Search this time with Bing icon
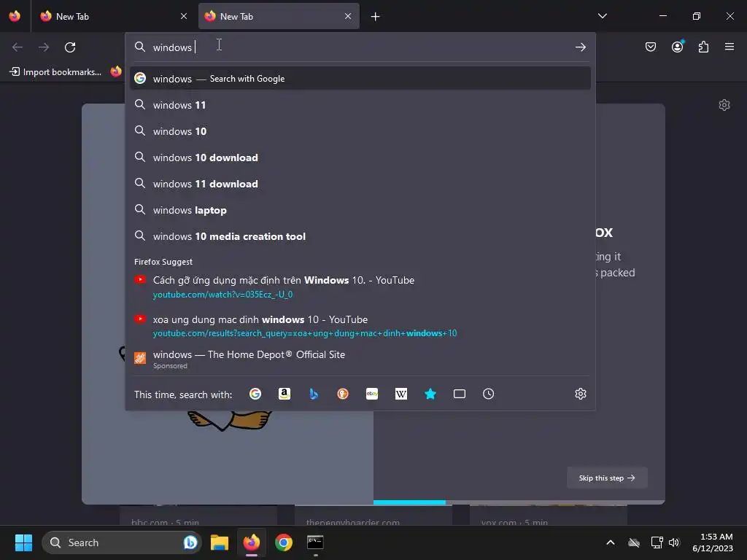Viewport: 747px width, 560px height. [x=314, y=394]
